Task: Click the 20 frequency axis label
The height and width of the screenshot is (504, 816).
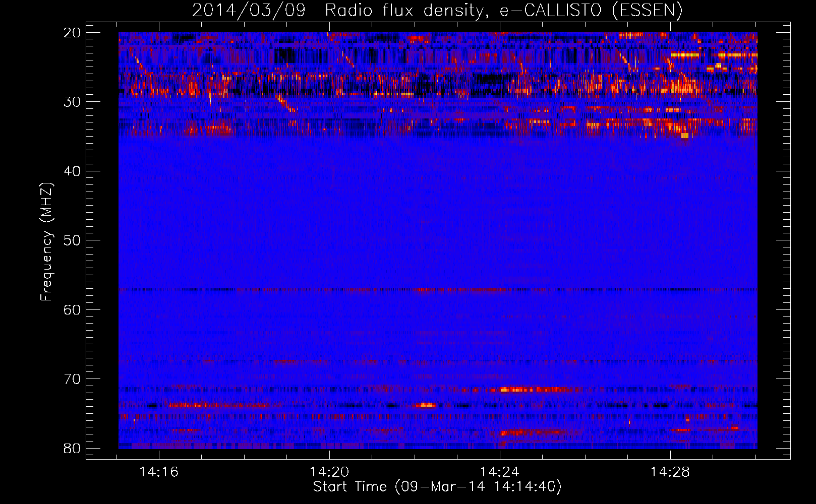Action: pos(72,33)
